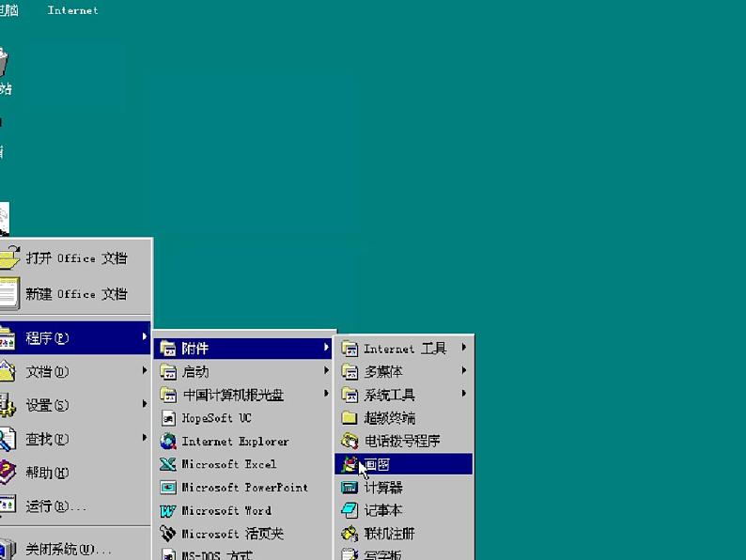Click the 附件 program group icon

click(x=167, y=349)
